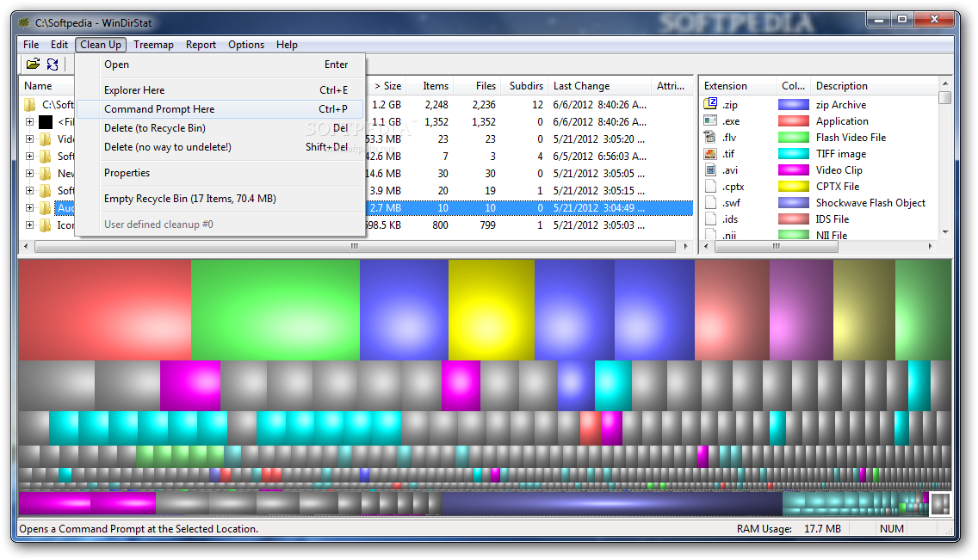Choose Properties in Clean Up menu
978x560 pixels.
tap(220, 173)
